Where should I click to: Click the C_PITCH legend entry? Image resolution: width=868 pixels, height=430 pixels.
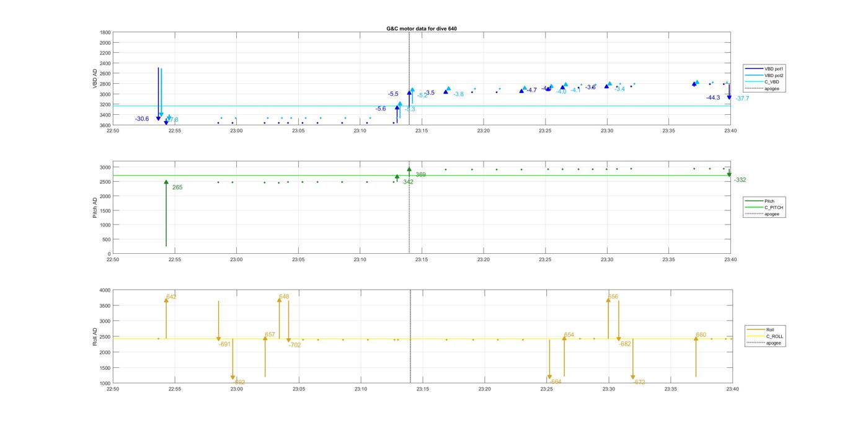[x=764, y=207]
